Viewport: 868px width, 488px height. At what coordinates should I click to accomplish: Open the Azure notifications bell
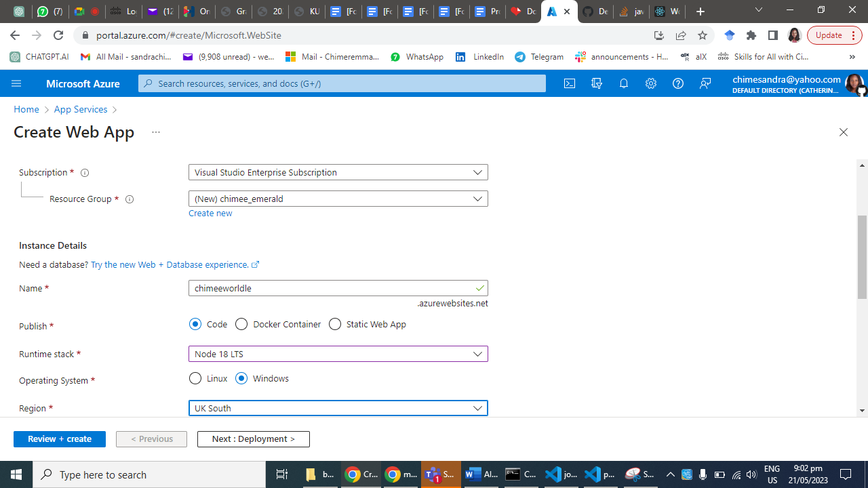[624, 83]
